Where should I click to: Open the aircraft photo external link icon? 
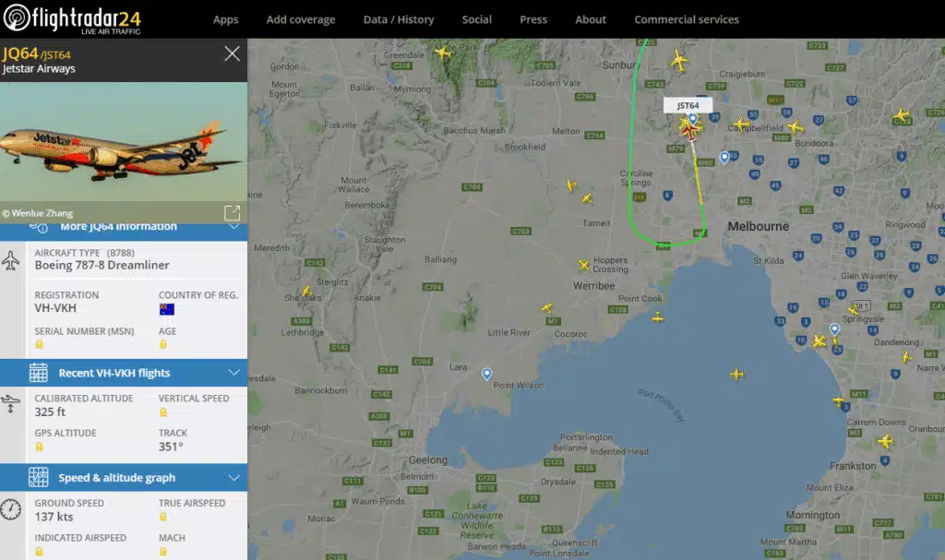click(233, 211)
